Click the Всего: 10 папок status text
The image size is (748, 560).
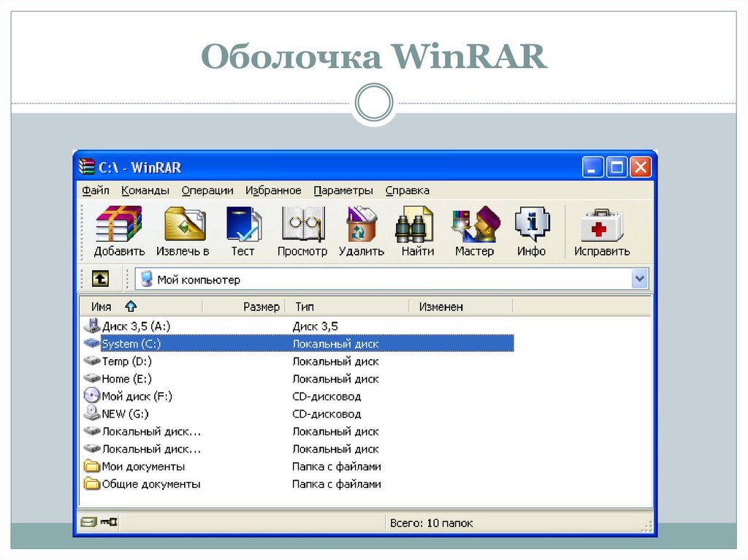click(x=431, y=523)
